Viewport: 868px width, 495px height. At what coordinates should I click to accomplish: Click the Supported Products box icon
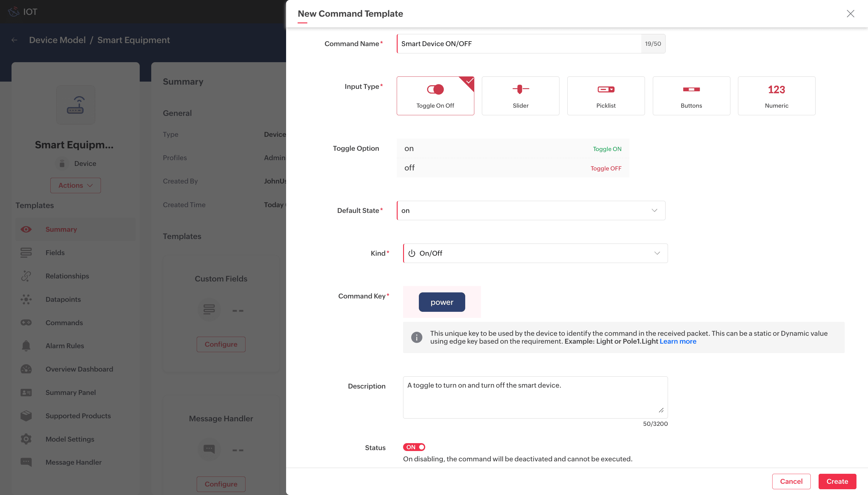(26, 416)
